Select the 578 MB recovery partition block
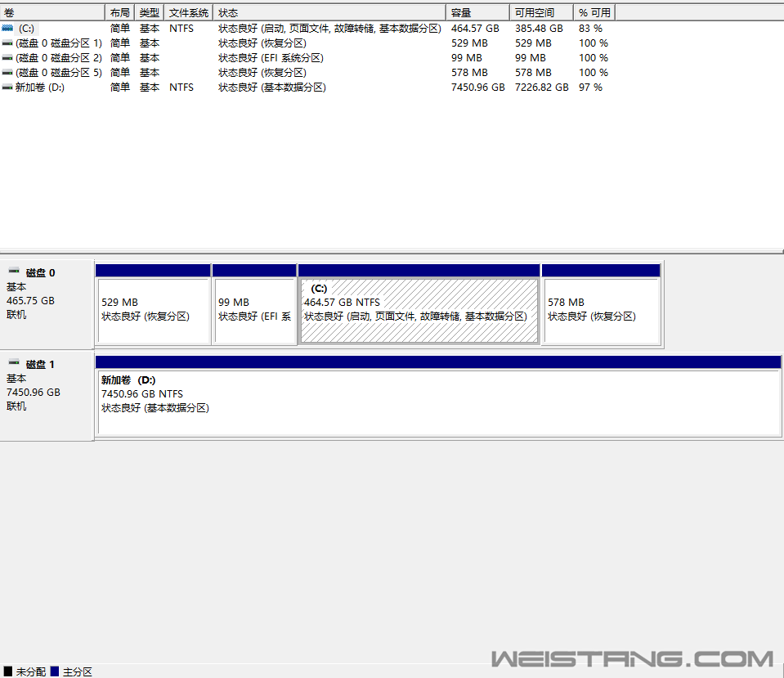 pyautogui.click(x=601, y=310)
